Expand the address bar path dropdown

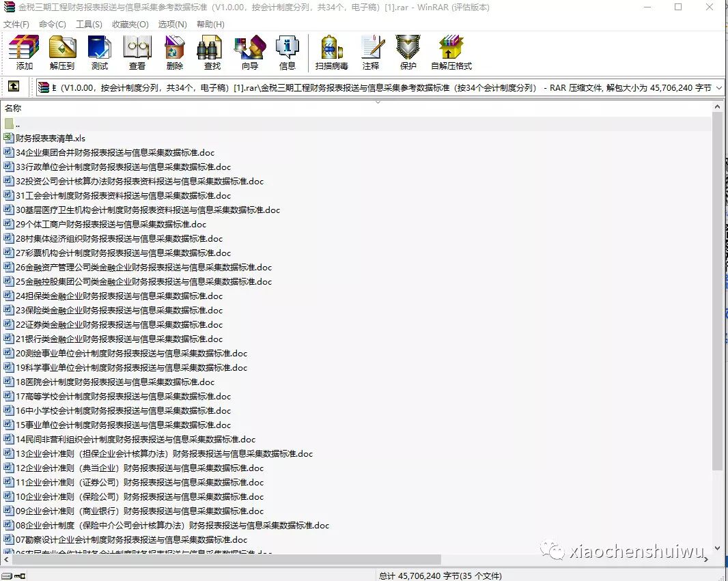pos(719,87)
